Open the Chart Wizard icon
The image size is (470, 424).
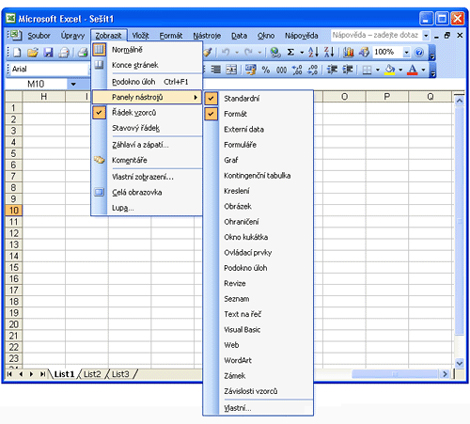click(x=348, y=52)
